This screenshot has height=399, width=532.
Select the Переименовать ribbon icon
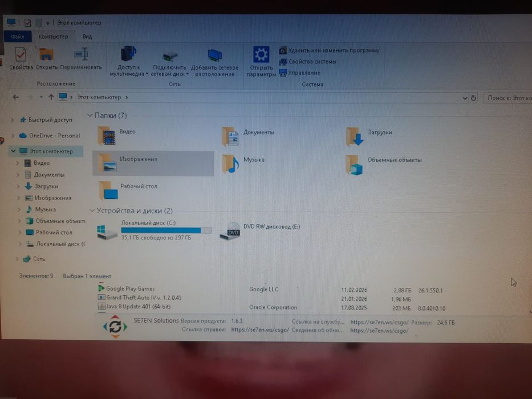81,54
